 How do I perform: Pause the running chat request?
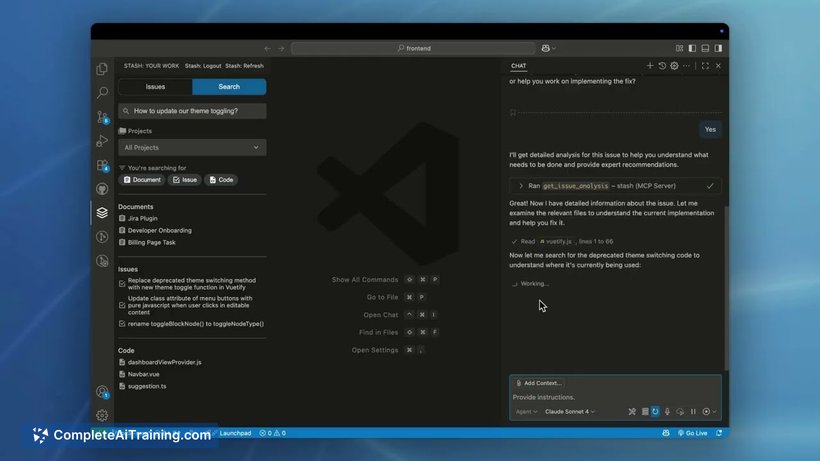(693, 412)
